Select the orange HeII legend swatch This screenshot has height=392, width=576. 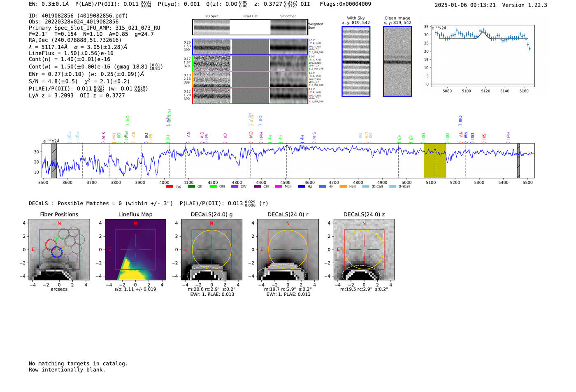(x=343, y=187)
